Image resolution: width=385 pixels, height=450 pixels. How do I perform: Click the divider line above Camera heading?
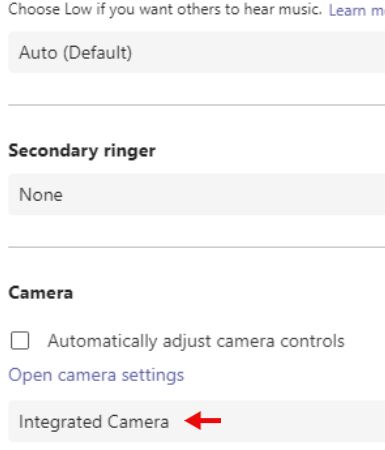click(197, 247)
